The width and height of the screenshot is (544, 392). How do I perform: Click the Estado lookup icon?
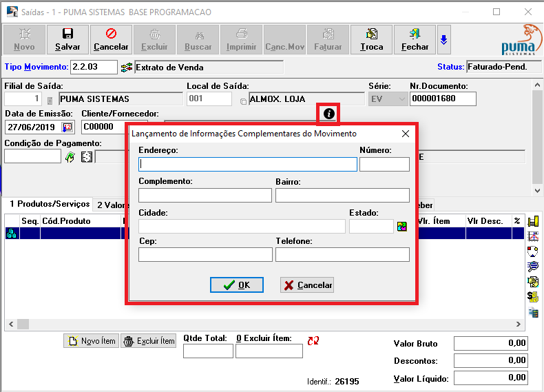tap(402, 227)
